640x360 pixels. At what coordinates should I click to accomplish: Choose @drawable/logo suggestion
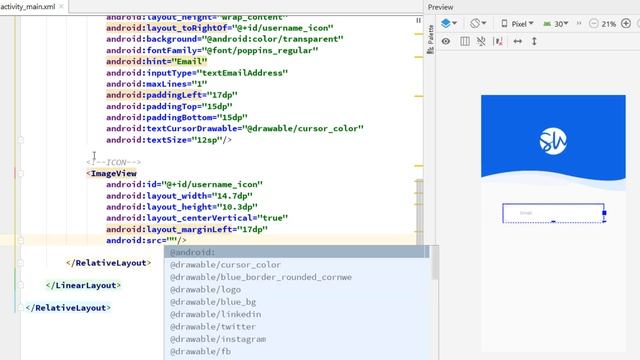click(296, 289)
